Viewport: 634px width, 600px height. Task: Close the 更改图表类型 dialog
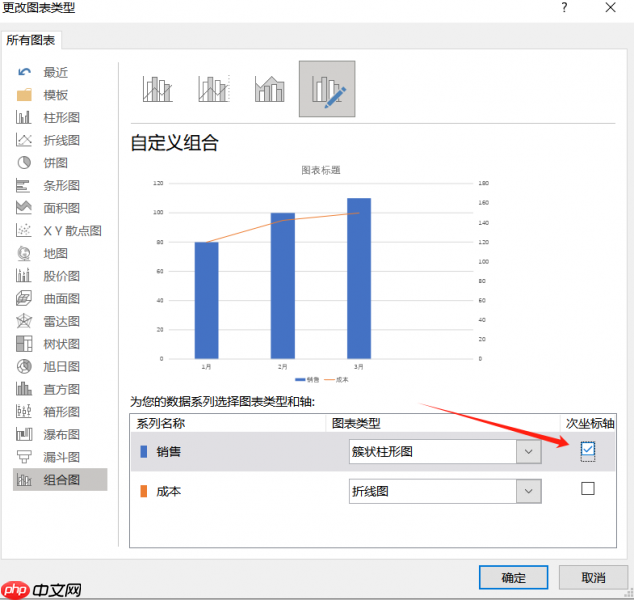click(x=611, y=7)
